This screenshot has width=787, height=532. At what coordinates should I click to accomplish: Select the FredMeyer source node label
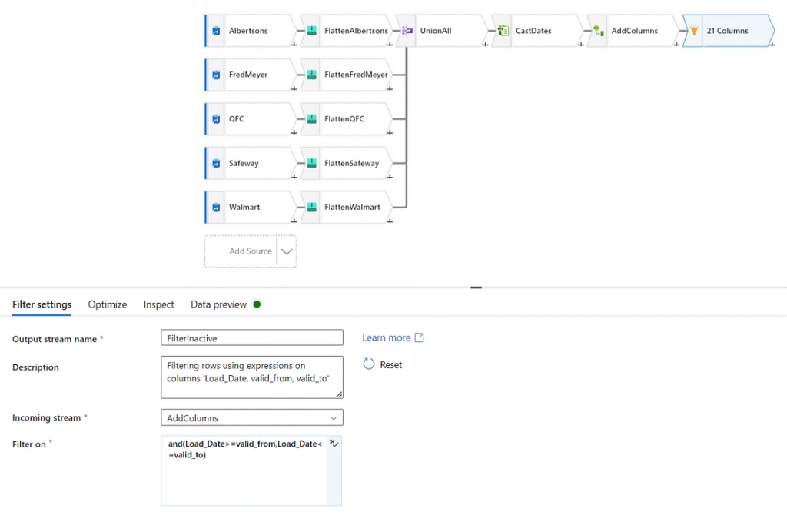pos(248,75)
